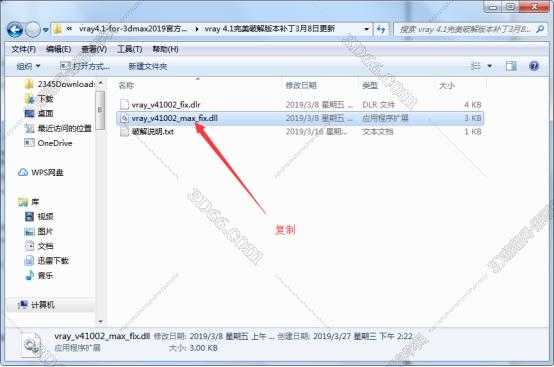Image resolution: width=554 pixels, height=367 pixels.
Task: Select 2345Download folder in sidebar
Action: click(x=66, y=84)
